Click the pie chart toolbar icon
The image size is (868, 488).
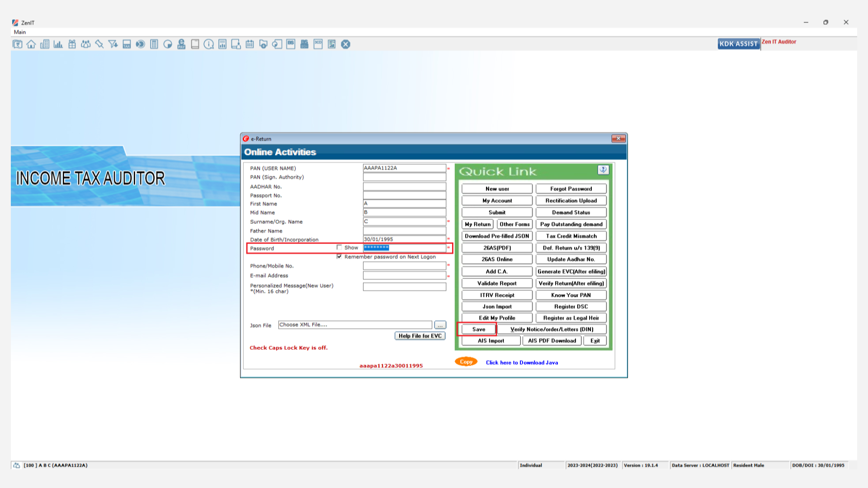(x=168, y=44)
